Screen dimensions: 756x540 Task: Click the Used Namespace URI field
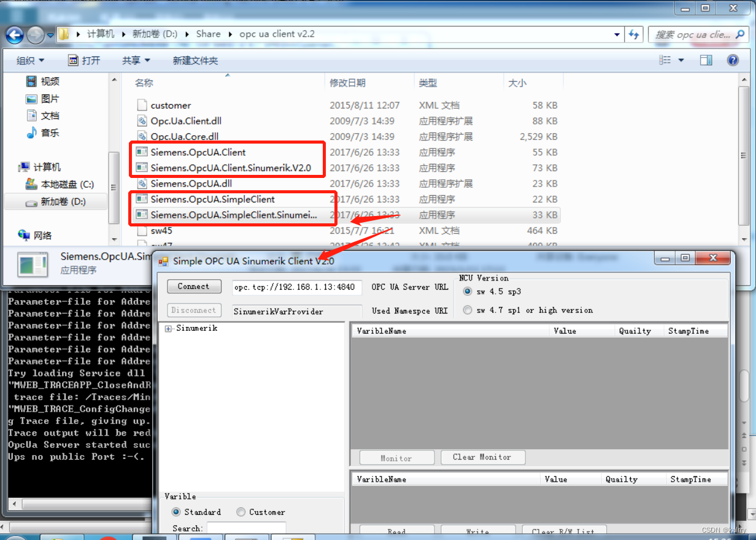click(x=298, y=311)
